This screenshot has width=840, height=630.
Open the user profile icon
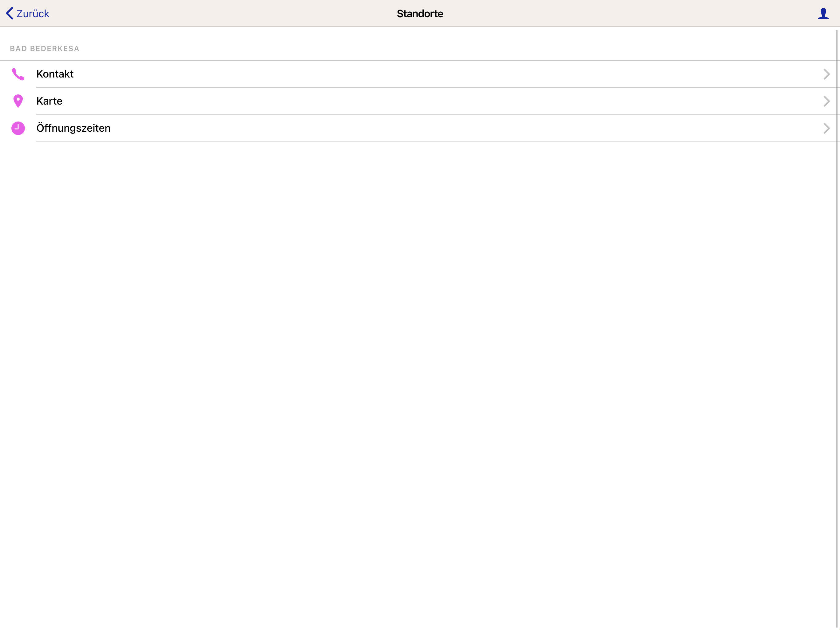tap(823, 13)
